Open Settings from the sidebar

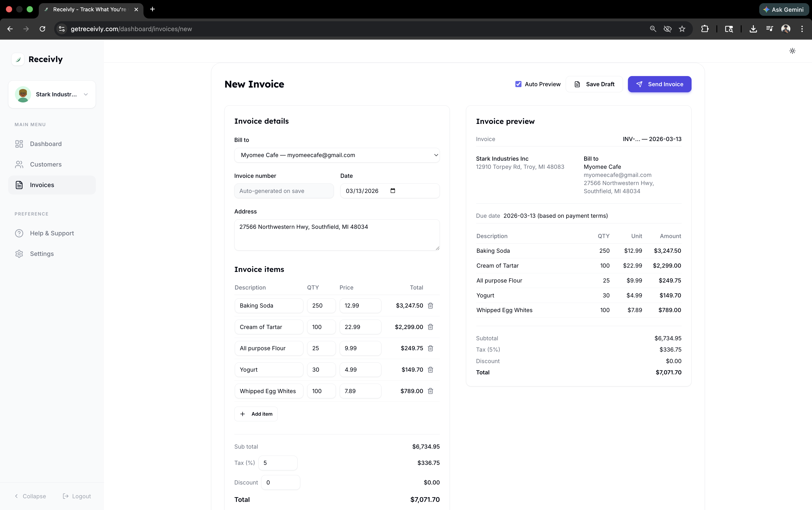pos(42,254)
